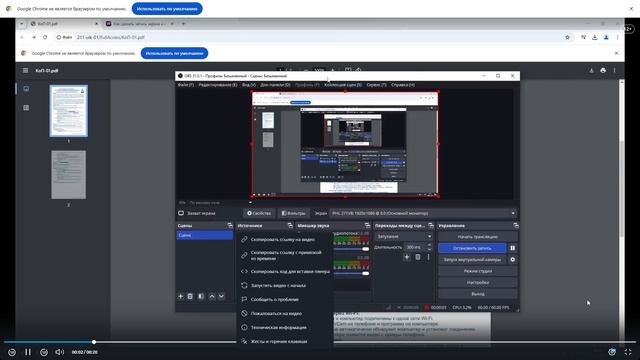
Task: Open OBS 'Редактирование' menu
Action: point(218,85)
